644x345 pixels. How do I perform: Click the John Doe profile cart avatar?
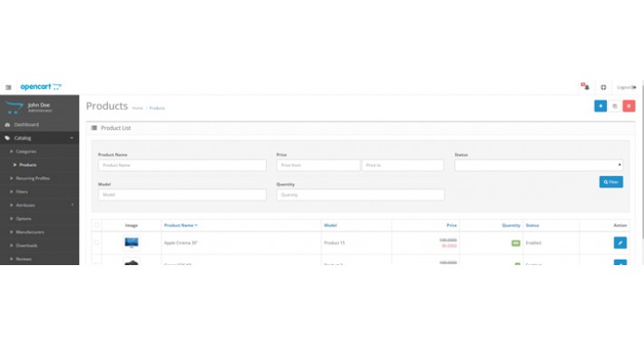point(15,108)
